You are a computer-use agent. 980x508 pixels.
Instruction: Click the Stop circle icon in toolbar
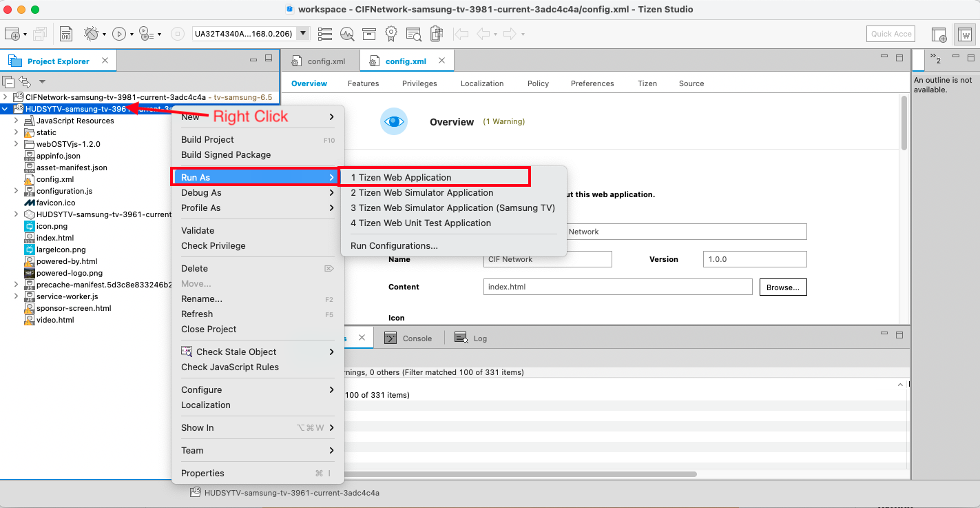click(177, 34)
